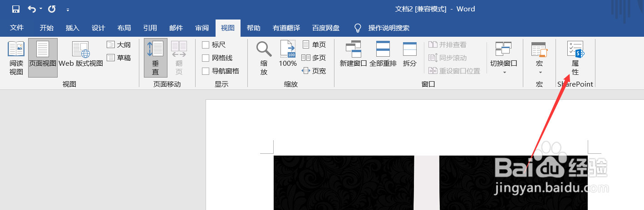
Task: Open the Customize Quick Access Toolbar dropdown
Action: 68,10
